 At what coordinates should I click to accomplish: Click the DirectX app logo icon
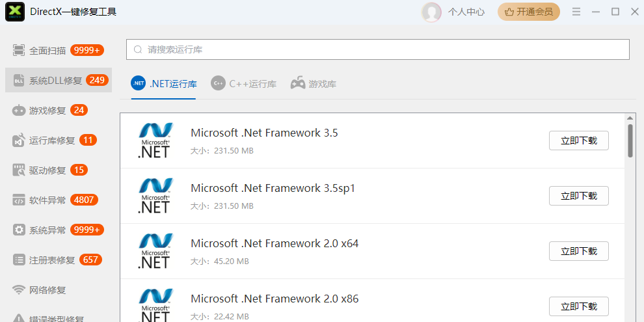point(15,12)
